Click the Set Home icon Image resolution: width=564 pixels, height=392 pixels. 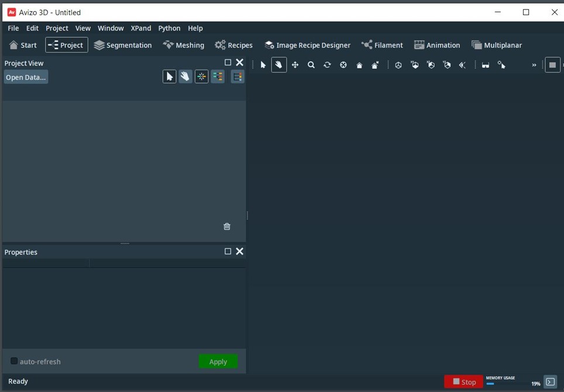375,65
